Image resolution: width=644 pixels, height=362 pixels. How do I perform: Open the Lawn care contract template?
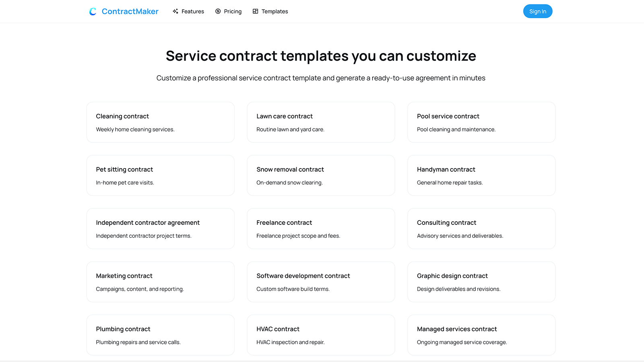click(321, 122)
